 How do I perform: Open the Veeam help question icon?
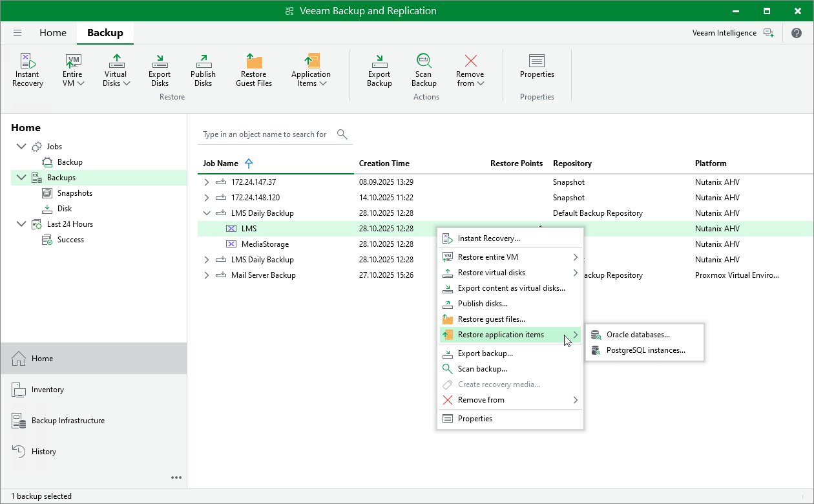click(796, 33)
